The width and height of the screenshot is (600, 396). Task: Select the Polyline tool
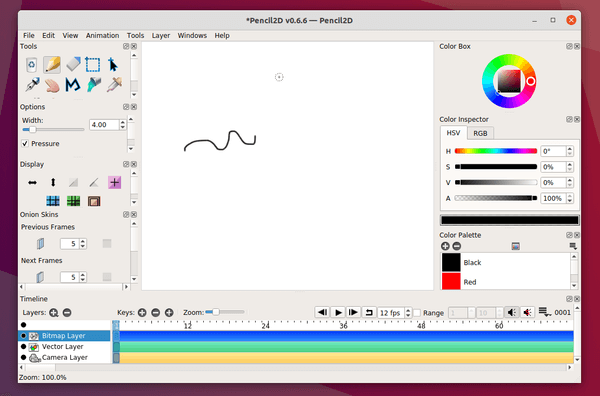[73, 85]
